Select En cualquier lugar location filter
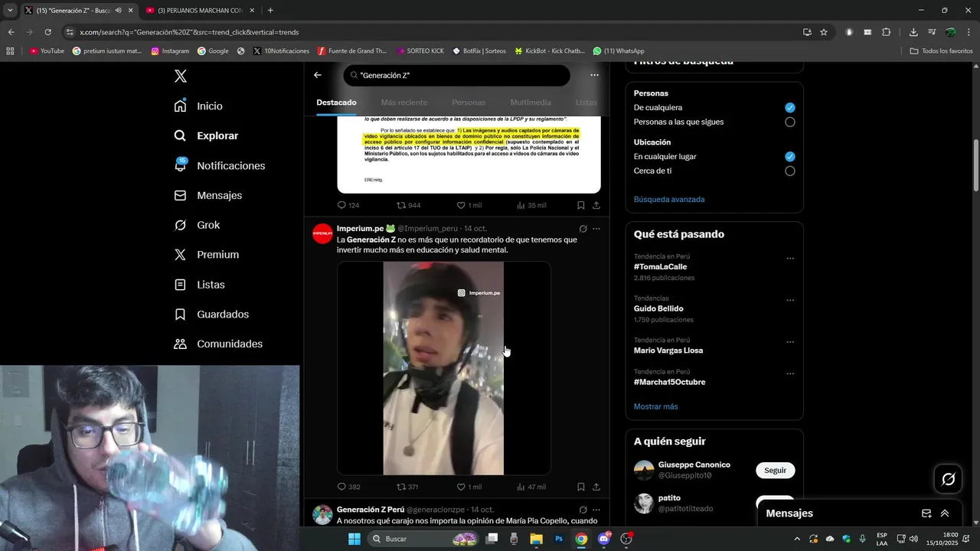The image size is (980, 551). [x=790, y=156]
